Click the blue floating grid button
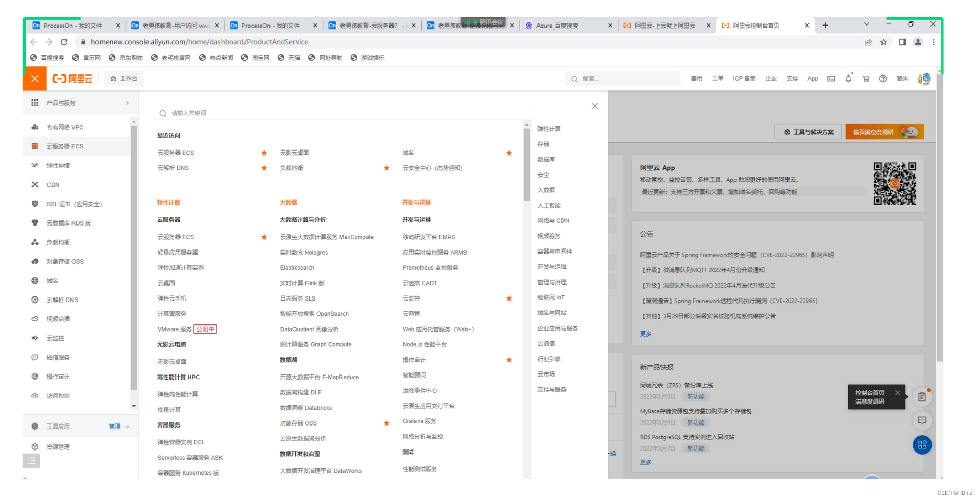The image size is (980, 500). [x=922, y=445]
